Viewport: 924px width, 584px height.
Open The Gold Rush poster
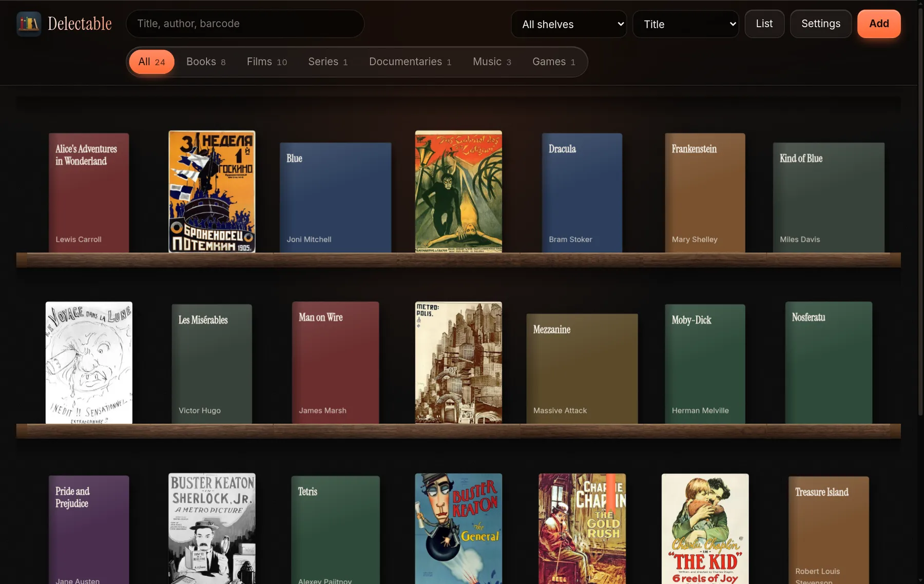click(582, 529)
